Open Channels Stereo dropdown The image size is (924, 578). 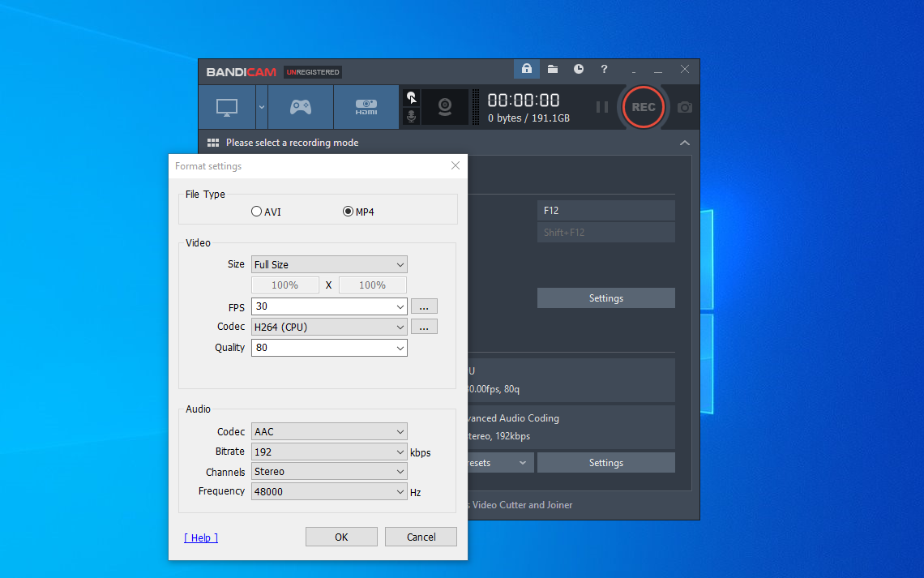pyautogui.click(x=329, y=471)
